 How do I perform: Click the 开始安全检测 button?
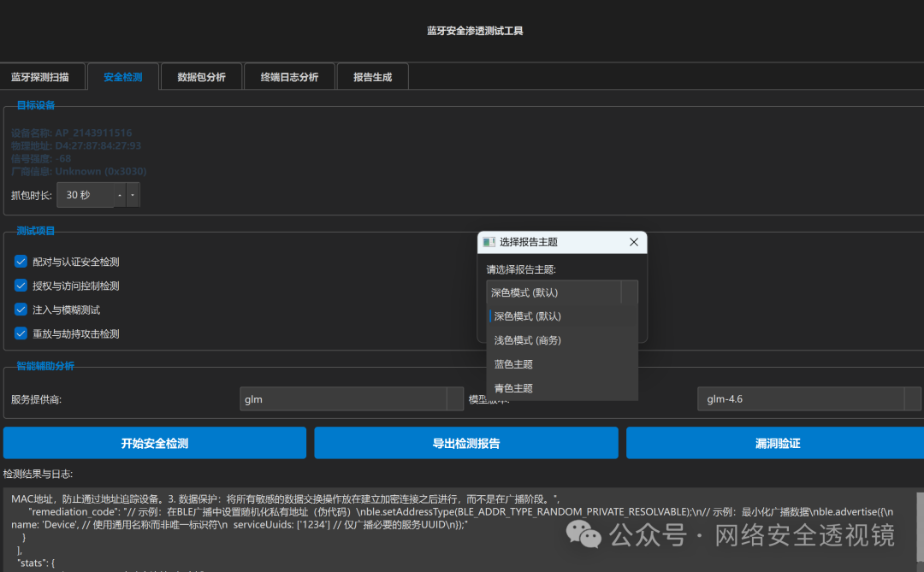click(154, 443)
